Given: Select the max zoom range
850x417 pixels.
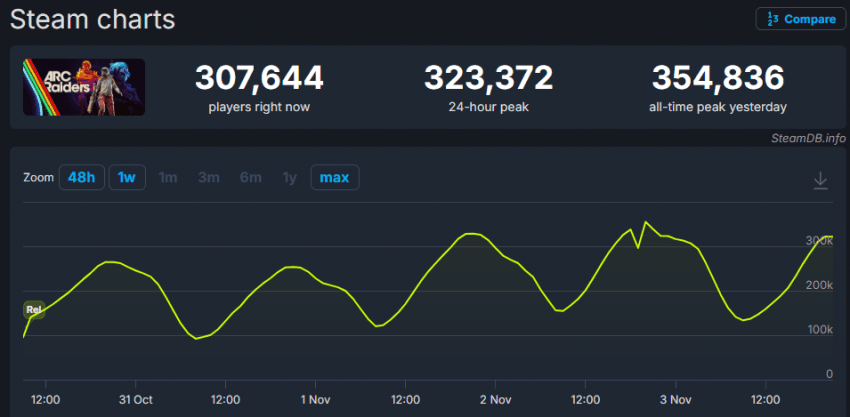Looking at the screenshot, I should tap(334, 177).
